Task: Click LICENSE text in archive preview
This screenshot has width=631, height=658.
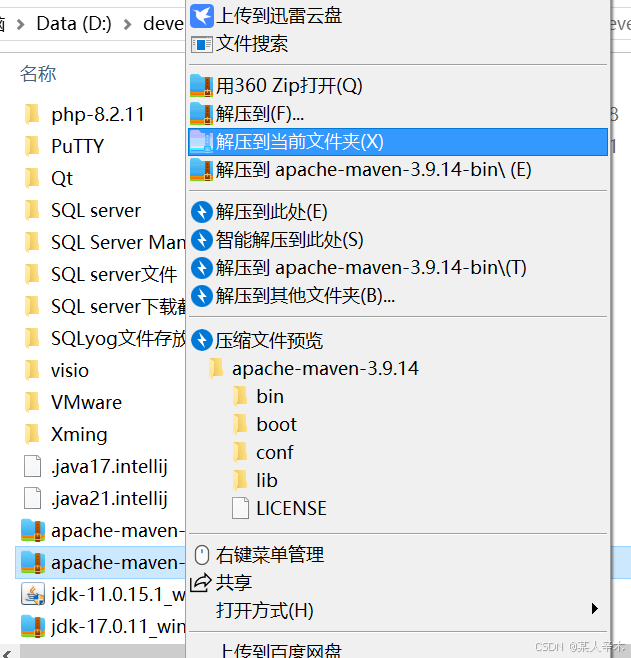Action: pyautogui.click(x=291, y=509)
